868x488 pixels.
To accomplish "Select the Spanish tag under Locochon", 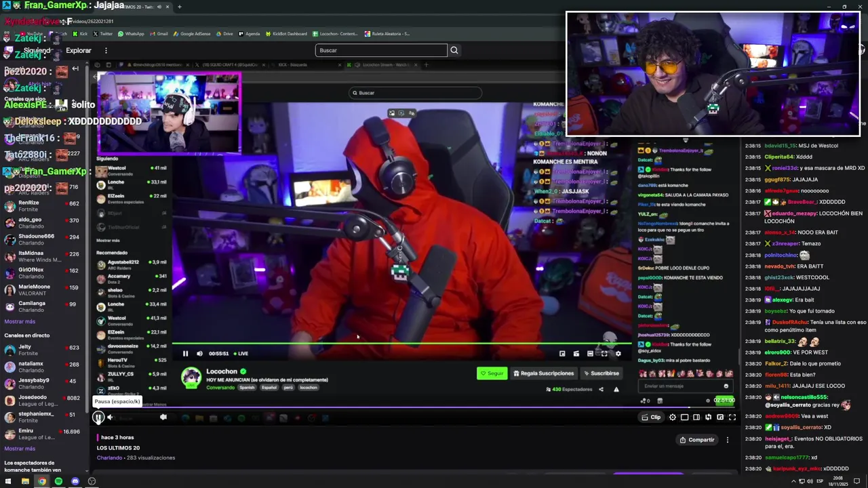I will (247, 388).
